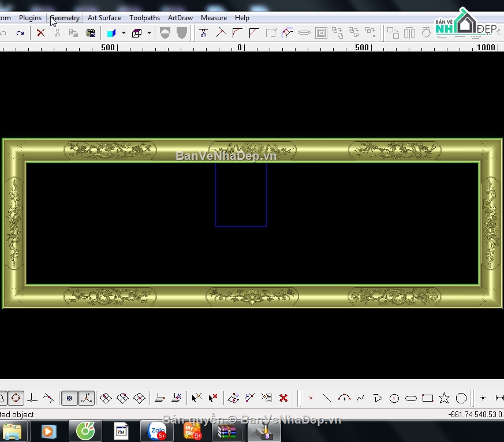Open the Toolpaths menu
This screenshot has width=504, height=442.
point(145,18)
